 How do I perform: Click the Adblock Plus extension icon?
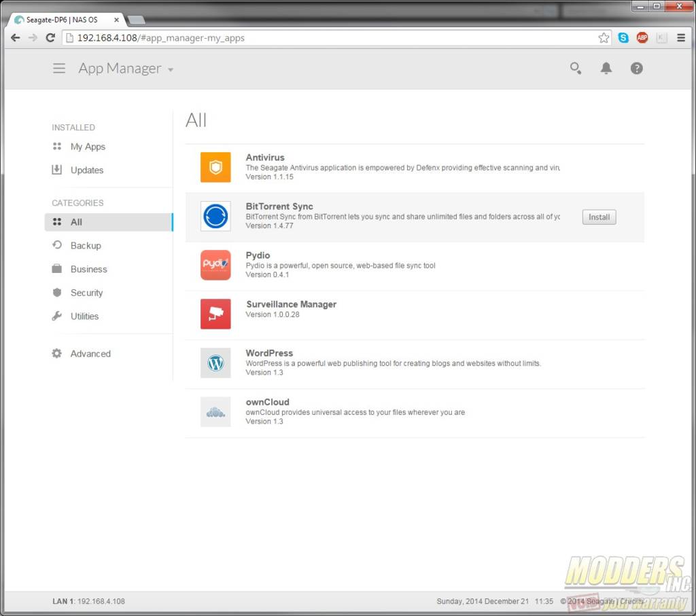click(x=642, y=38)
